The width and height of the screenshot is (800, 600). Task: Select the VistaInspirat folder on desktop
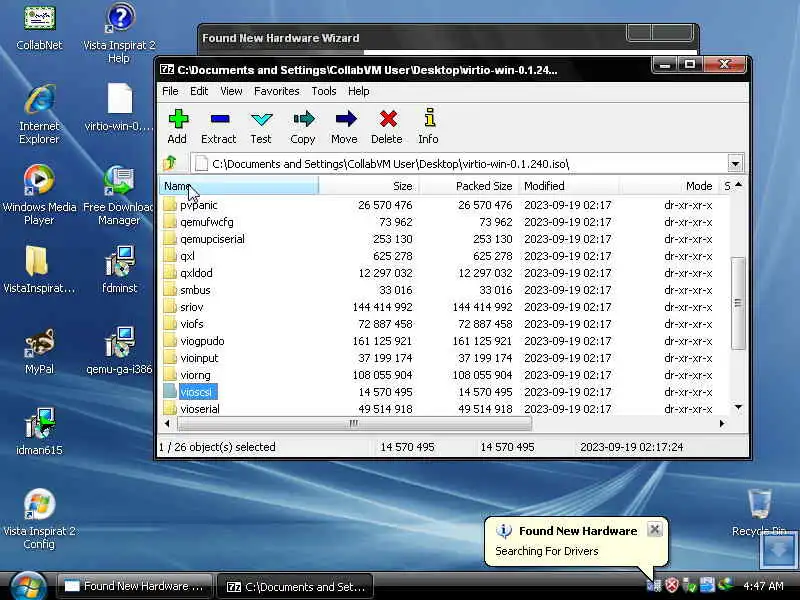pos(38,269)
